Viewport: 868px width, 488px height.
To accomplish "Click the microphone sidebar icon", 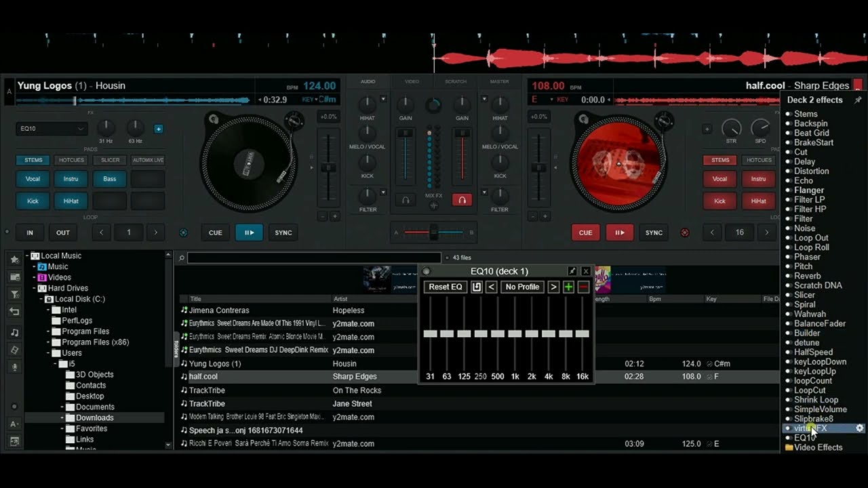I will click(14, 367).
